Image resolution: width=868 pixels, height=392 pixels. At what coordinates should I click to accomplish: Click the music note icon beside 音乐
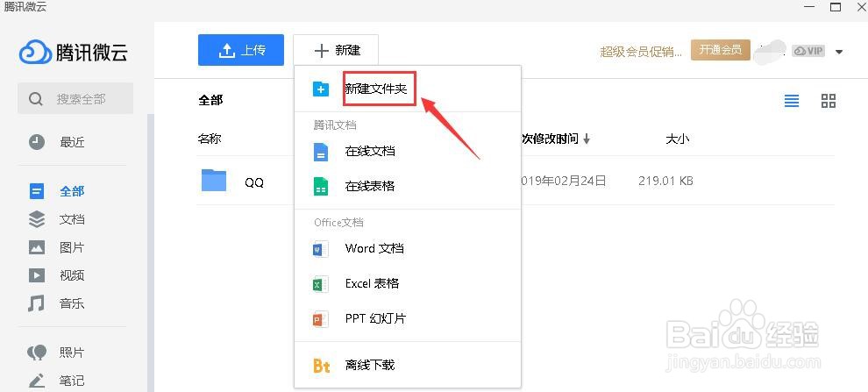(x=36, y=303)
